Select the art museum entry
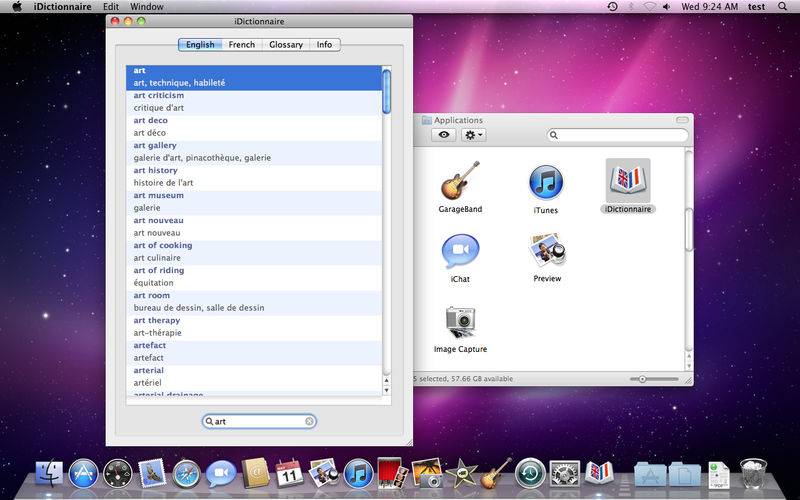Viewport: 800px width, 500px height. pos(254,202)
